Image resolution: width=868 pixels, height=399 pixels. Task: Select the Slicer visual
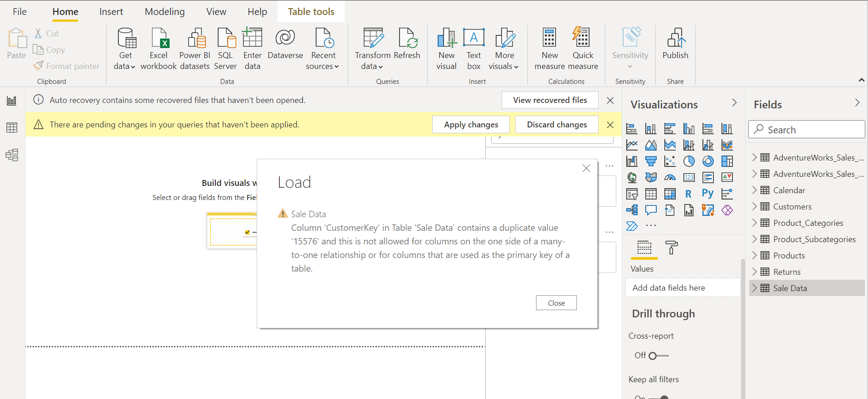[632, 194]
